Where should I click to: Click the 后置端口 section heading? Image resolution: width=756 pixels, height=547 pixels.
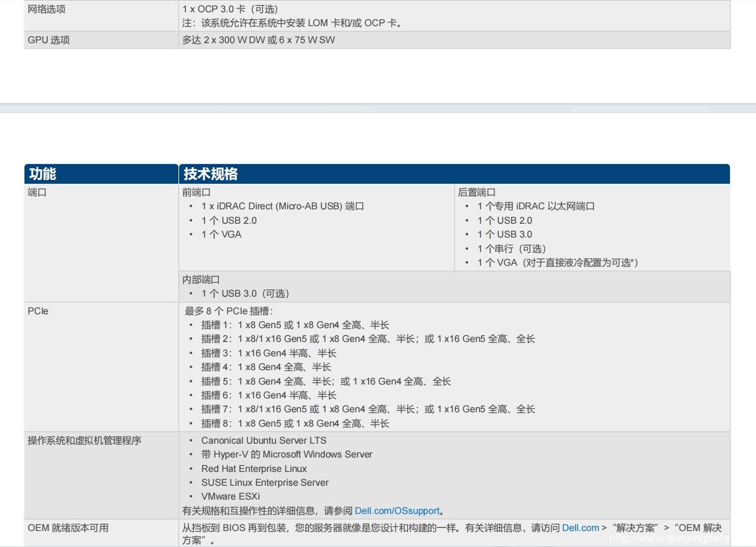[476, 192]
